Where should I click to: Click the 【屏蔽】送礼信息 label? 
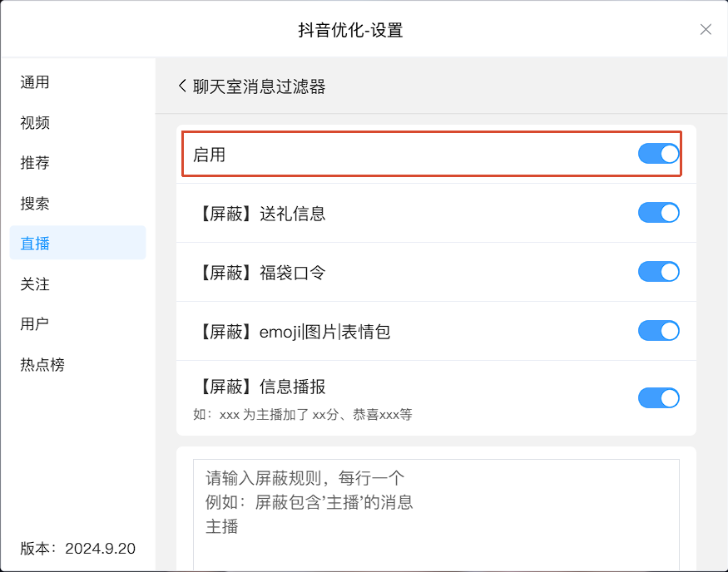point(260,214)
